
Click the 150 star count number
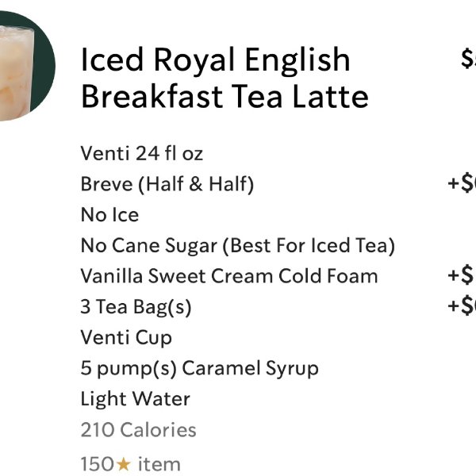(x=98, y=464)
